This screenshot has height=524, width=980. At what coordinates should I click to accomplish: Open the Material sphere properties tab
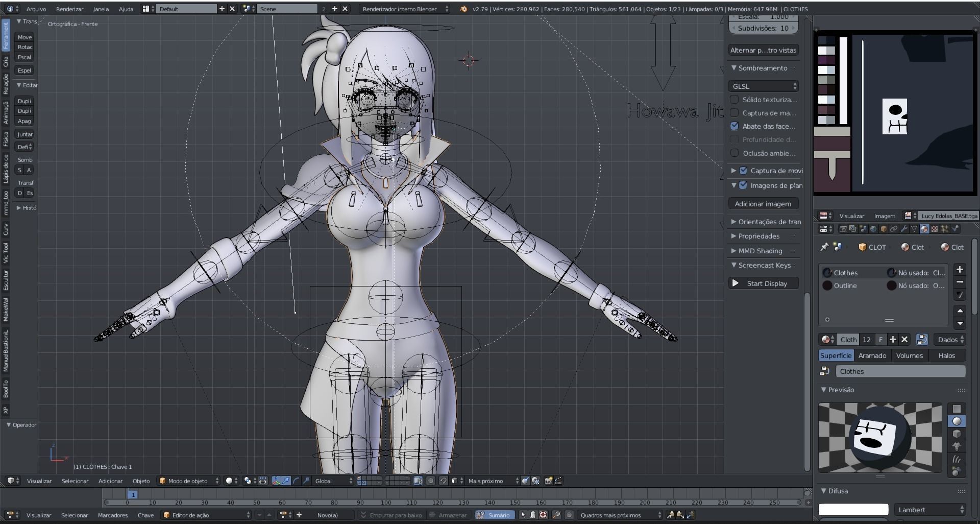pyautogui.click(x=924, y=229)
